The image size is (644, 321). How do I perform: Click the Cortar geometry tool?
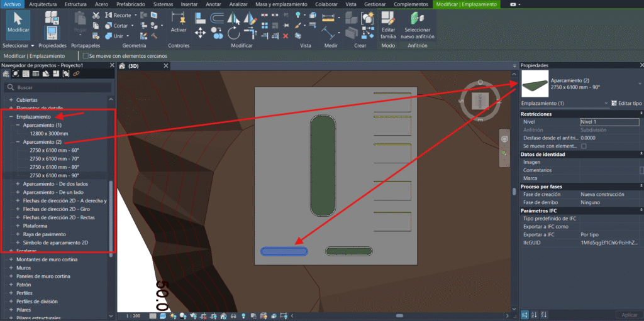pos(117,26)
